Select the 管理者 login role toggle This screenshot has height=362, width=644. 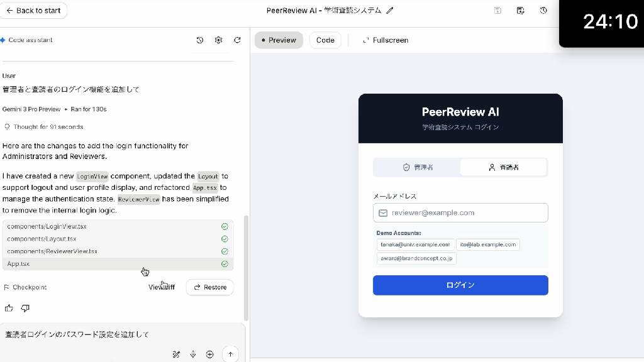(418, 167)
